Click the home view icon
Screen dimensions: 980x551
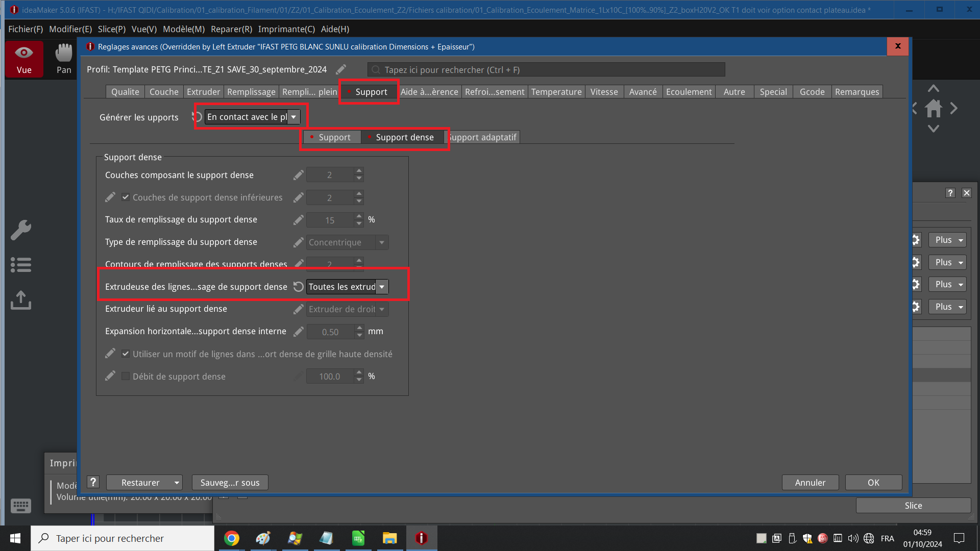tap(934, 108)
